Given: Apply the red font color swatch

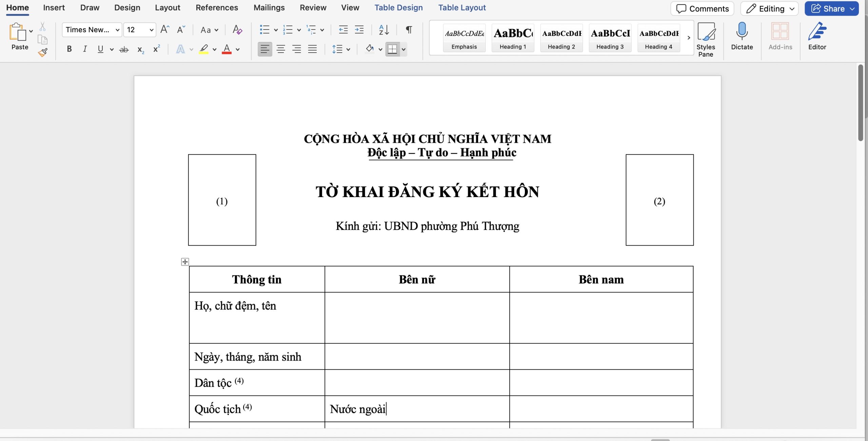Looking at the screenshot, I should point(226,49).
